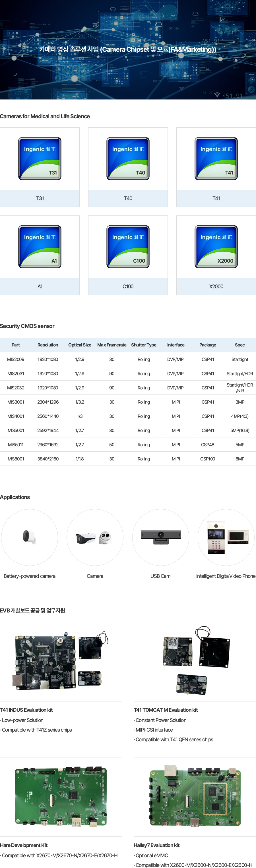Image resolution: width=256 pixels, height=868 pixels.
Task: Click the Halley7 Evaluation kit title
Action: [156, 845]
